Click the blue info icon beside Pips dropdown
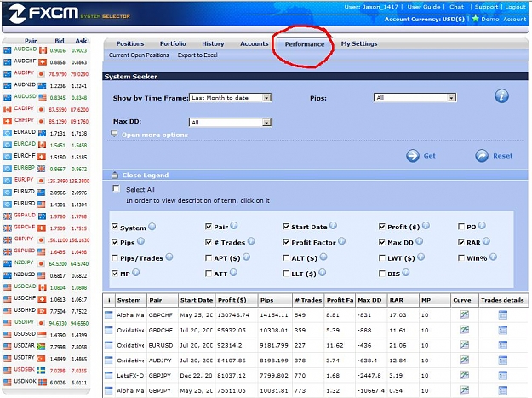Viewport: 532px width, 398px height. (501, 96)
